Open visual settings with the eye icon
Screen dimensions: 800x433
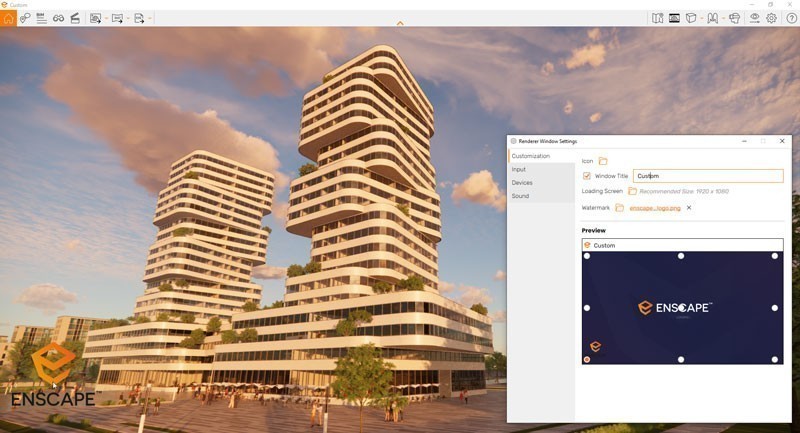point(755,18)
